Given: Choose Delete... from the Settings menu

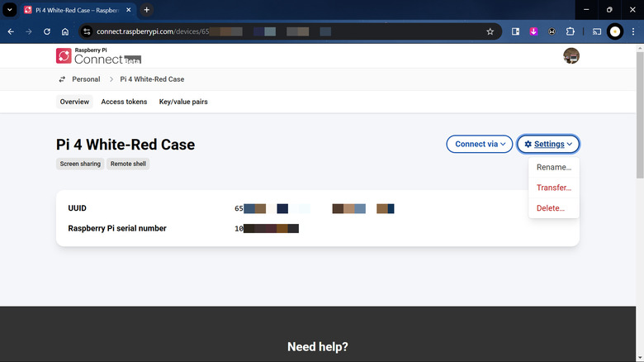Looking at the screenshot, I should click(554, 208).
